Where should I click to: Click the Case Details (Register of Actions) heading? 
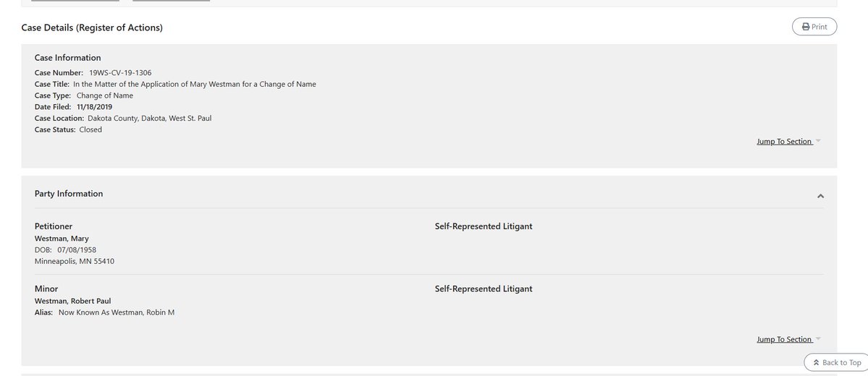92,27
